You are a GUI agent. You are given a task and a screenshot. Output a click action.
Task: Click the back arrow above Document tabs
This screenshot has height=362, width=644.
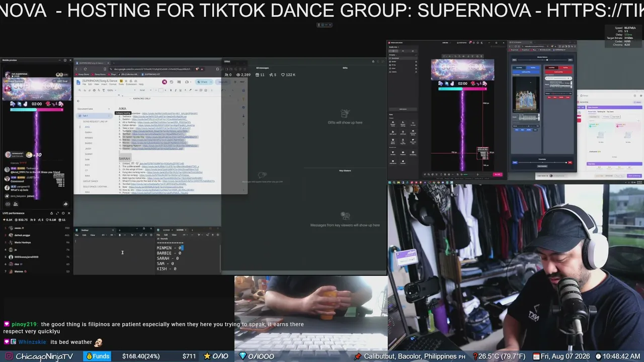tap(78, 101)
